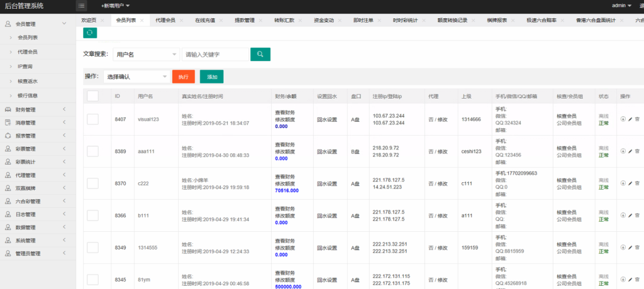Toggle the sidebar menu hamburger icon

click(x=82, y=6)
